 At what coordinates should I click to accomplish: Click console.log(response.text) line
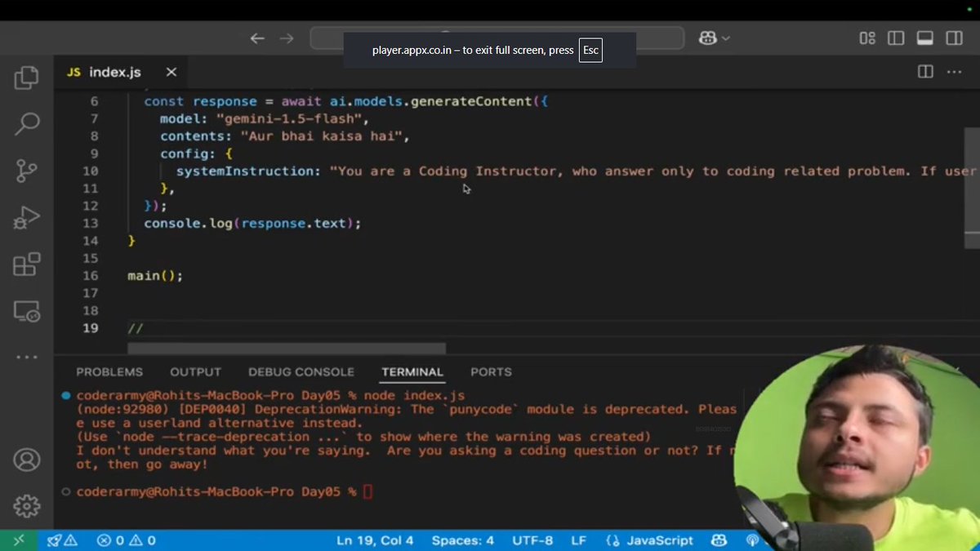252,223
